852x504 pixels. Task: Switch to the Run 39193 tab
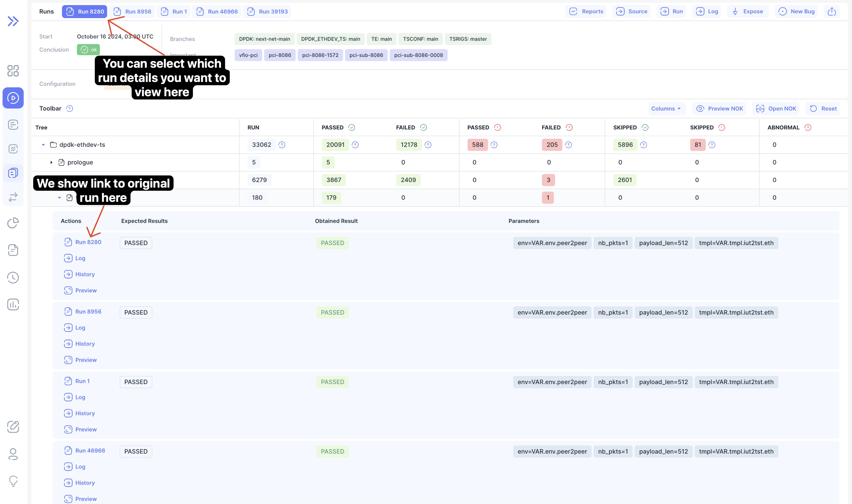267,11
